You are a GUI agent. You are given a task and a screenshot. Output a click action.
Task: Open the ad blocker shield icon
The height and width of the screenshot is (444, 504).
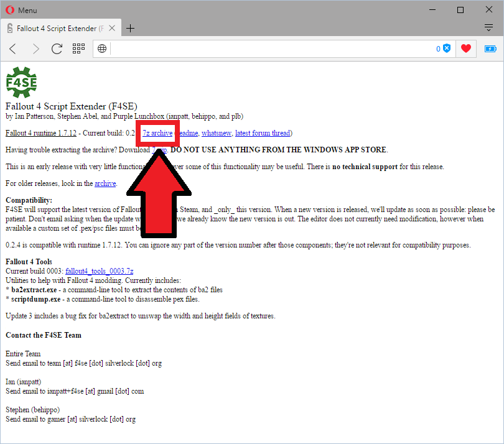[x=447, y=49]
